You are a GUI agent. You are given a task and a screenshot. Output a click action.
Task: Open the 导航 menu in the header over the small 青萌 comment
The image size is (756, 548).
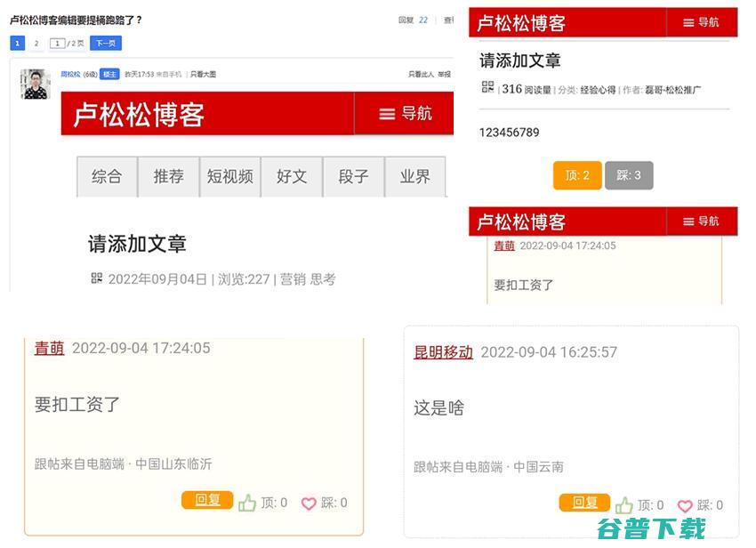701,222
